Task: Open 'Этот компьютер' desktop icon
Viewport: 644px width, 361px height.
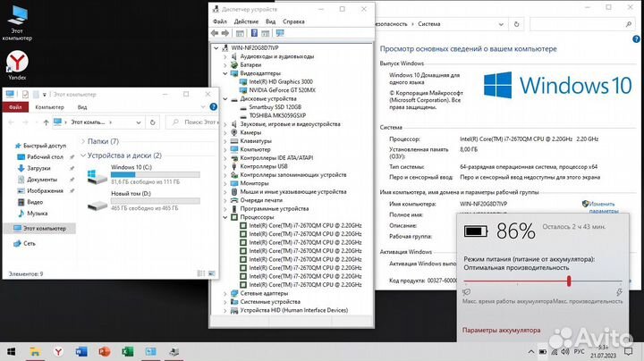Action: 17,22
